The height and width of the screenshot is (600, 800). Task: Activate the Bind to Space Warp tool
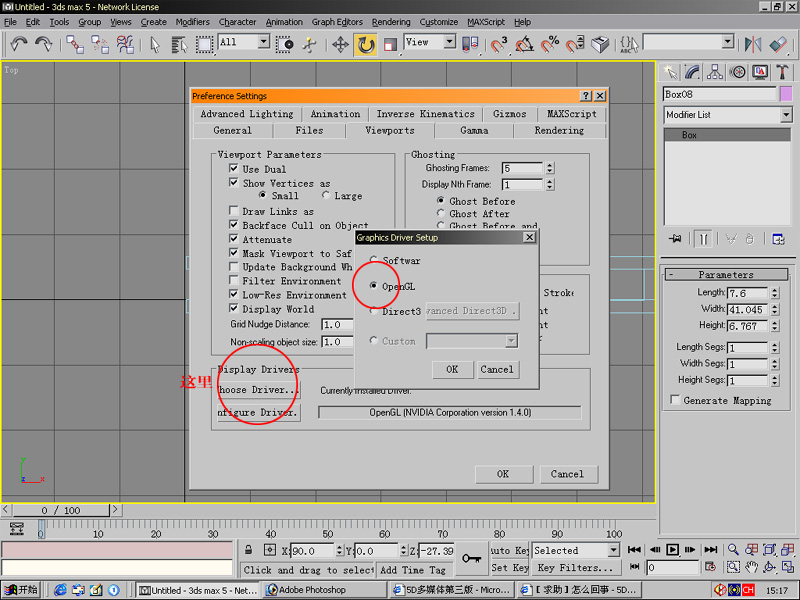[x=125, y=44]
